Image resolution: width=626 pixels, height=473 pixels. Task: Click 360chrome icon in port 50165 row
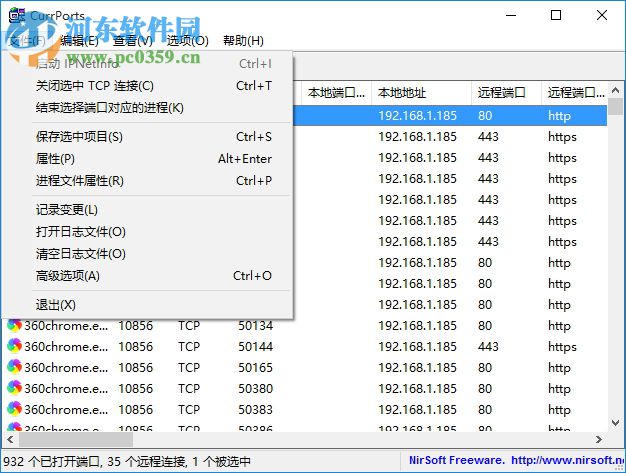14,367
